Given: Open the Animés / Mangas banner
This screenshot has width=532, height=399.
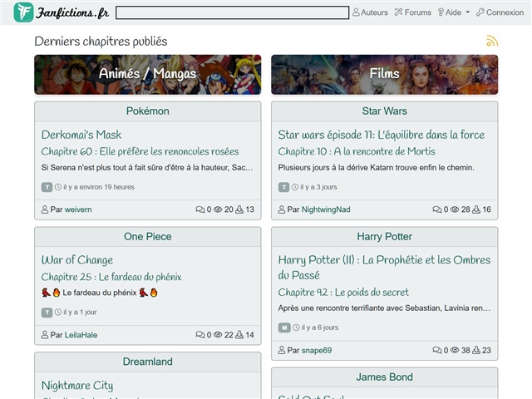Looking at the screenshot, I should (x=148, y=74).
